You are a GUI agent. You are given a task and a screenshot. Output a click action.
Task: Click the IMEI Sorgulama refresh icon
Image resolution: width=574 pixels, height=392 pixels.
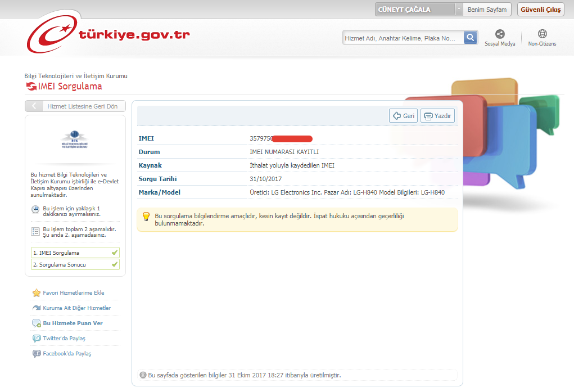(x=31, y=87)
